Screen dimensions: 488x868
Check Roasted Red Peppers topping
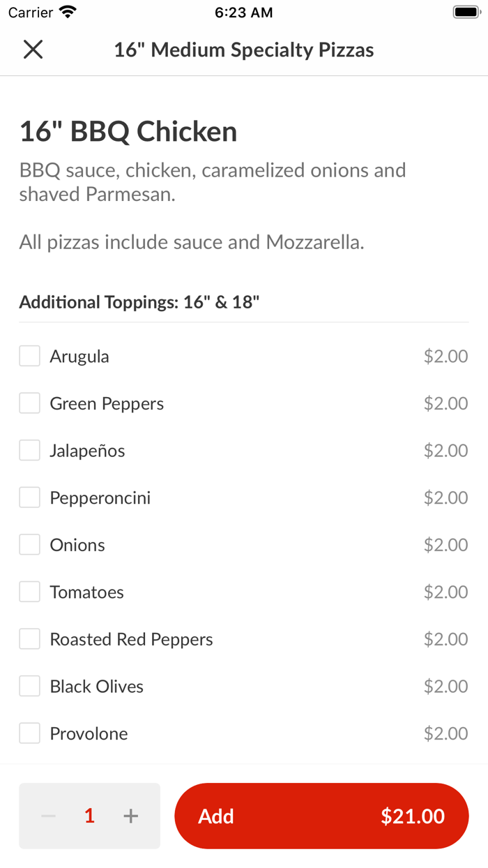click(x=29, y=638)
